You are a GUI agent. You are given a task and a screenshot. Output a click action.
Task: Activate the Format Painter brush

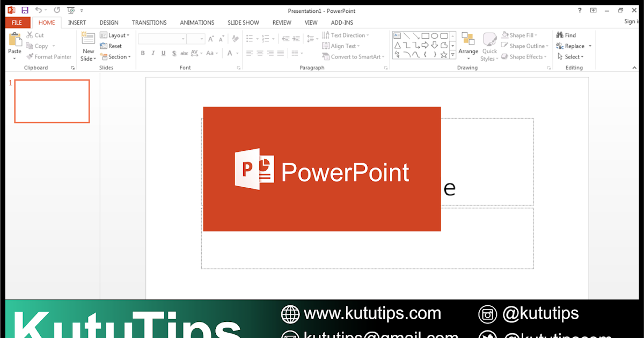[49, 57]
